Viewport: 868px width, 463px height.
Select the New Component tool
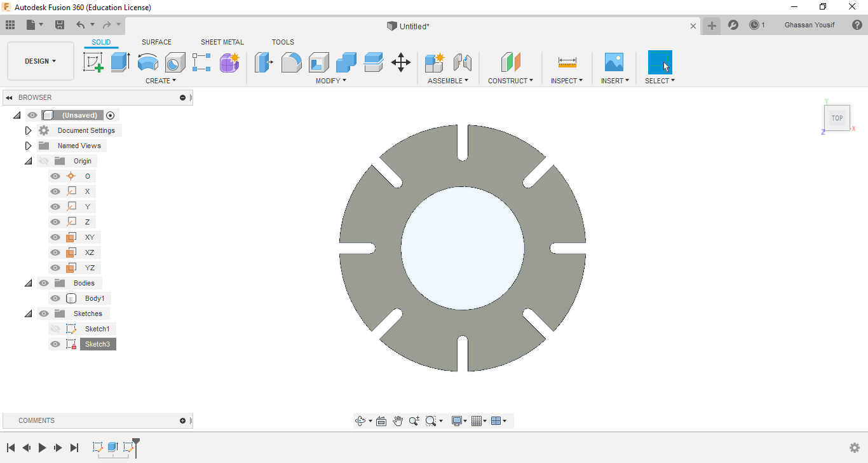tap(435, 62)
